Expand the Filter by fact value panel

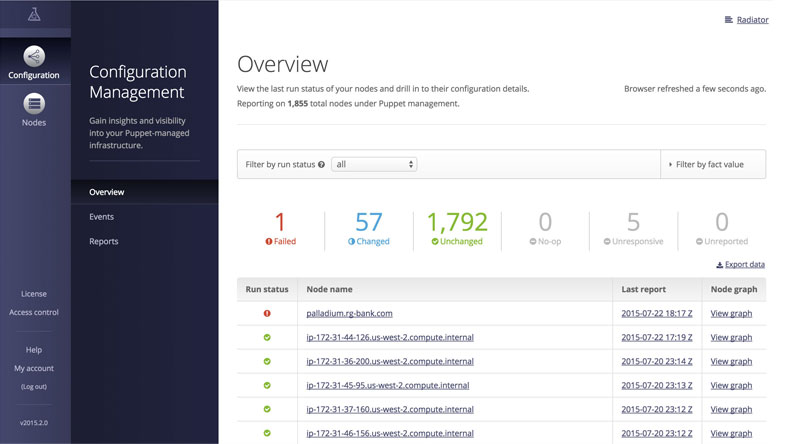713,164
